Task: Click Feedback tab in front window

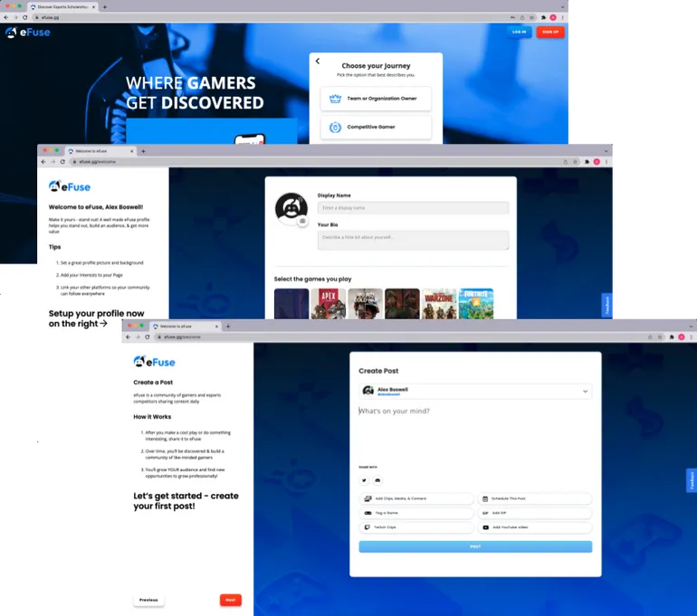Action: [x=692, y=480]
